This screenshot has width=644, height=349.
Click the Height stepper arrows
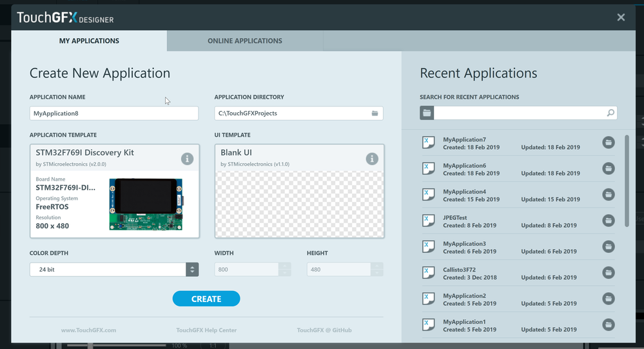(377, 270)
